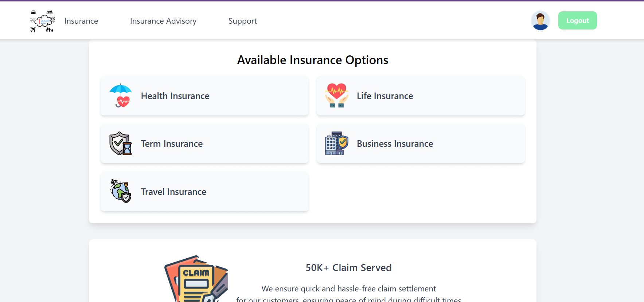Go to Insurance Advisory menu item
Screen dimensions: 644x302
(x=163, y=21)
